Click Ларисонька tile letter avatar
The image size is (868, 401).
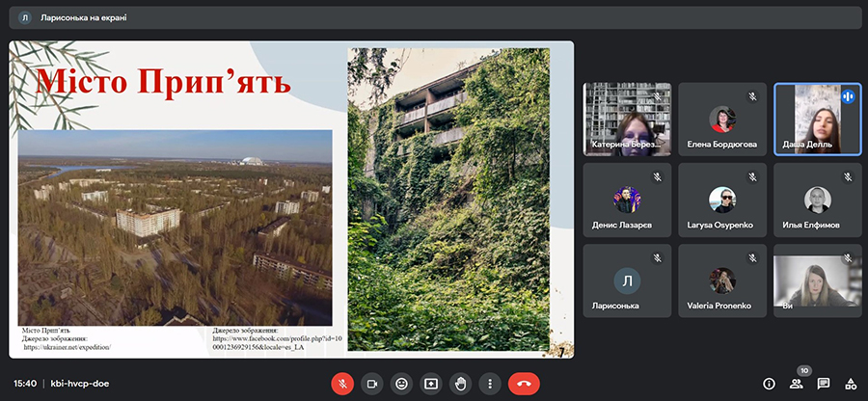pos(627,281)
